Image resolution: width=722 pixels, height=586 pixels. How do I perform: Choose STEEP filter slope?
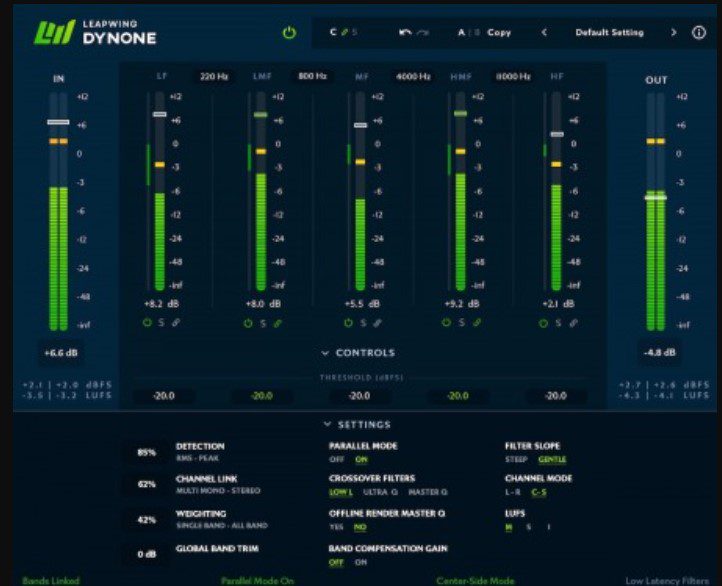tap(516, 459)
